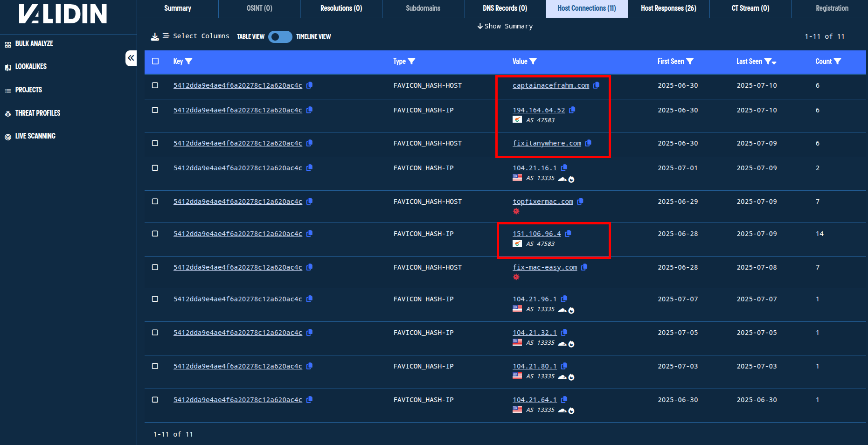Open the Registration tab
Viewport: 868px width, 445px height.
832,8
